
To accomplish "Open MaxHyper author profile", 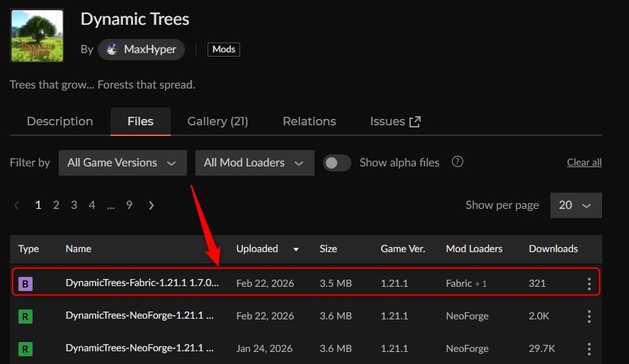I will coord(141,50).
